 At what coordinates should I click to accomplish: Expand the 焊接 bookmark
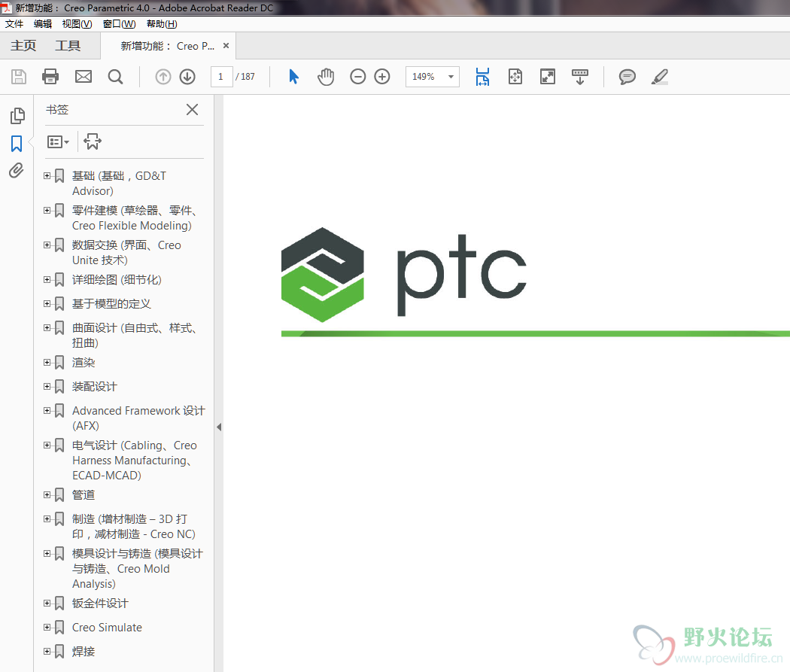pos(47,652)
